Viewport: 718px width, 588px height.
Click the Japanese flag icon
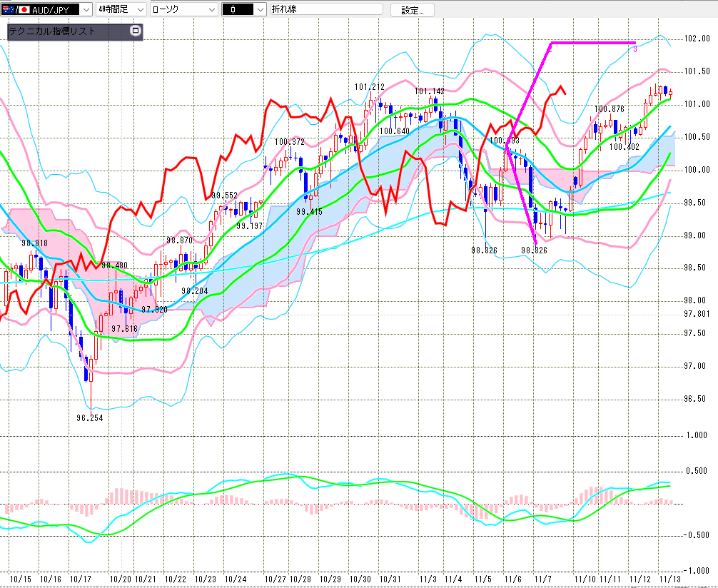point(24,10)
